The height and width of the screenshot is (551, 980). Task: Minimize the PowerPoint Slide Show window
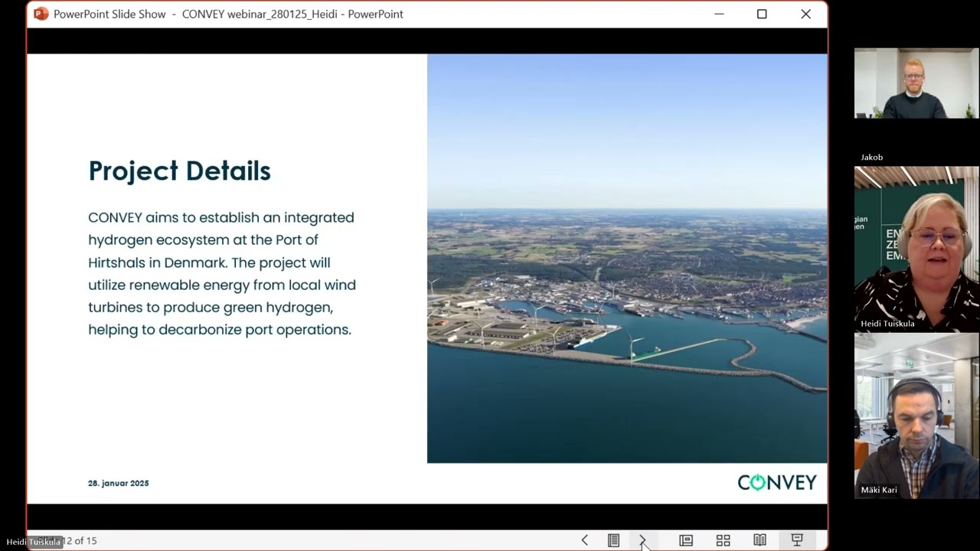tap(719, 14)
